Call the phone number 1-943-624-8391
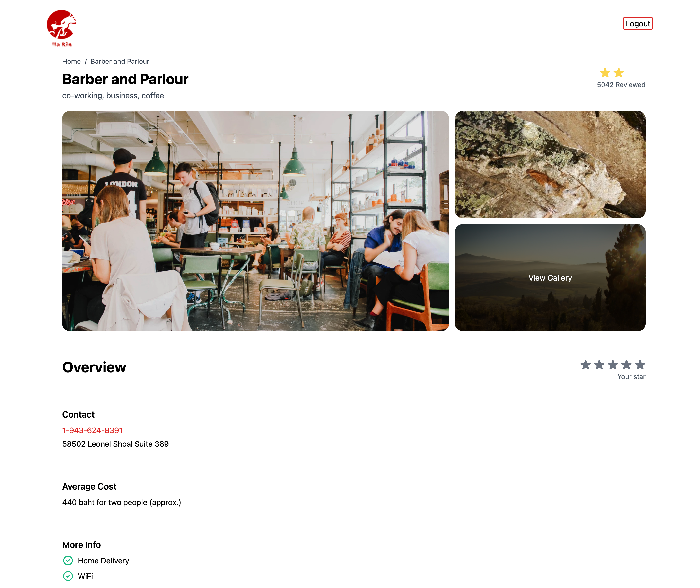Screen dimensions: 700x588 point(92,430)
